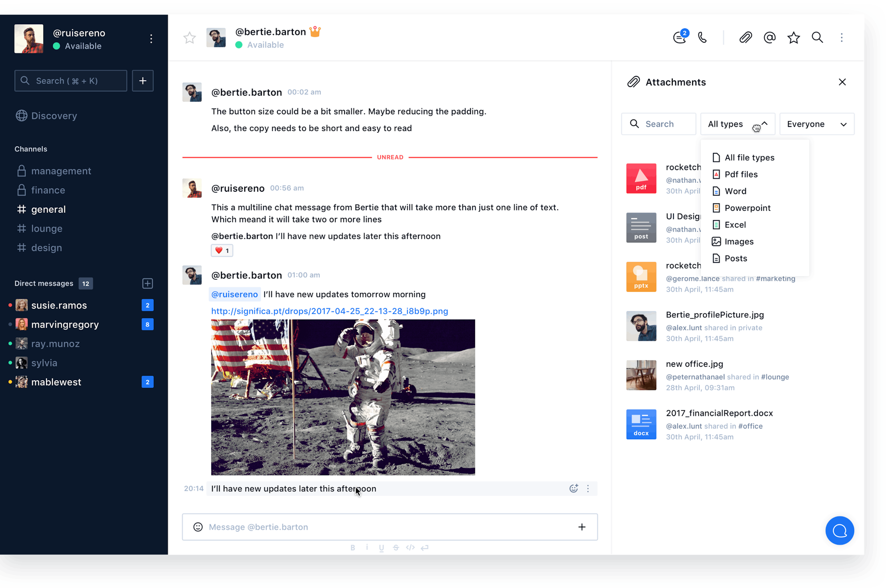This screenshot has height=588, width=886.
Task: Collapse the 'All types' filter dropdown
Action: (737, 124)
